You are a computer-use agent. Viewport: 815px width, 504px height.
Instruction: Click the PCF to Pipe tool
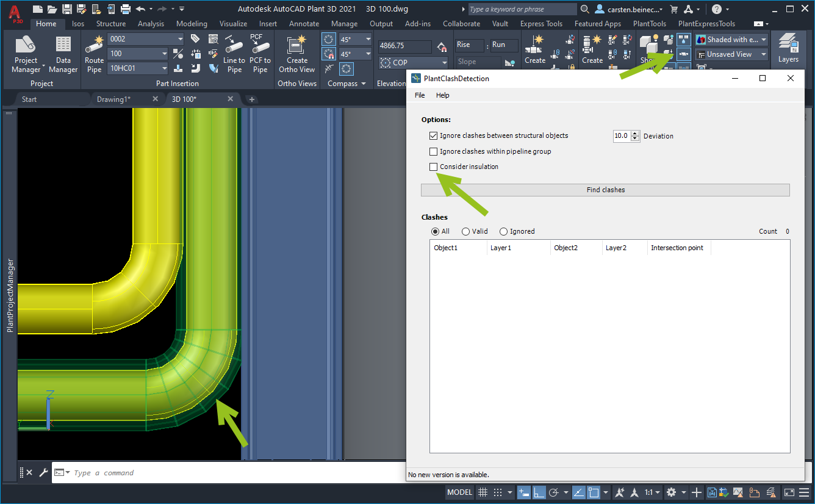click(x=260, y=55)
